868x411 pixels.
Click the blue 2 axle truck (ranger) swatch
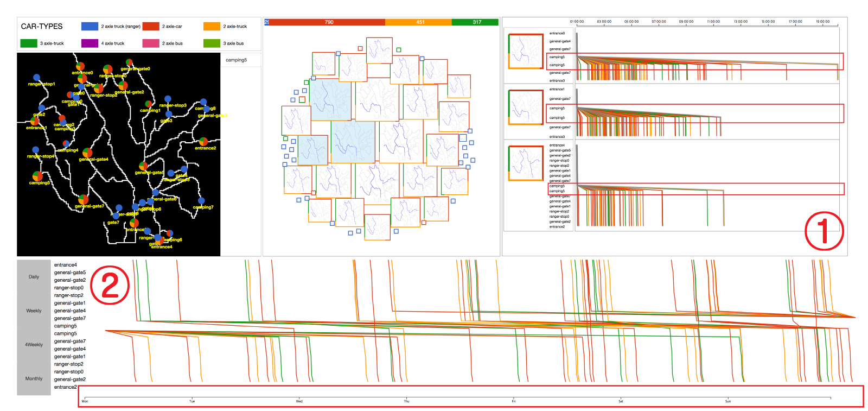click(x=90, y=26)
